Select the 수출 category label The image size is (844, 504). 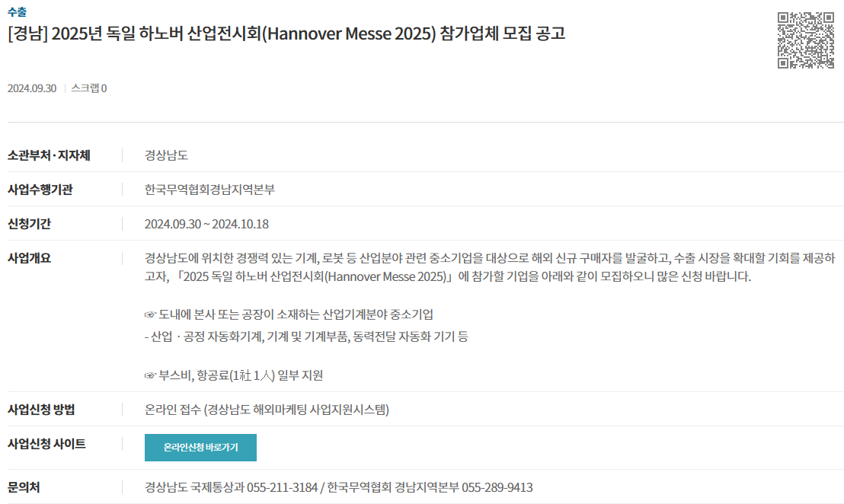(17, 12)
